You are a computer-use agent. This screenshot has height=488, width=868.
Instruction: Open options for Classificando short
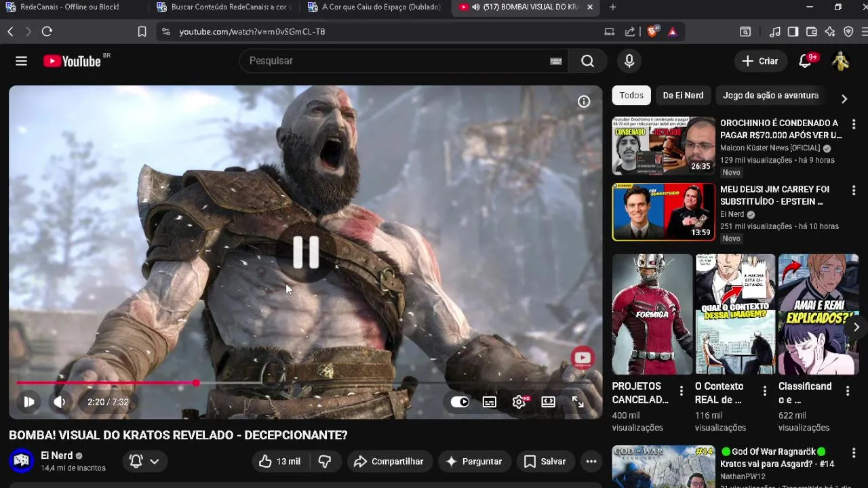848,391
